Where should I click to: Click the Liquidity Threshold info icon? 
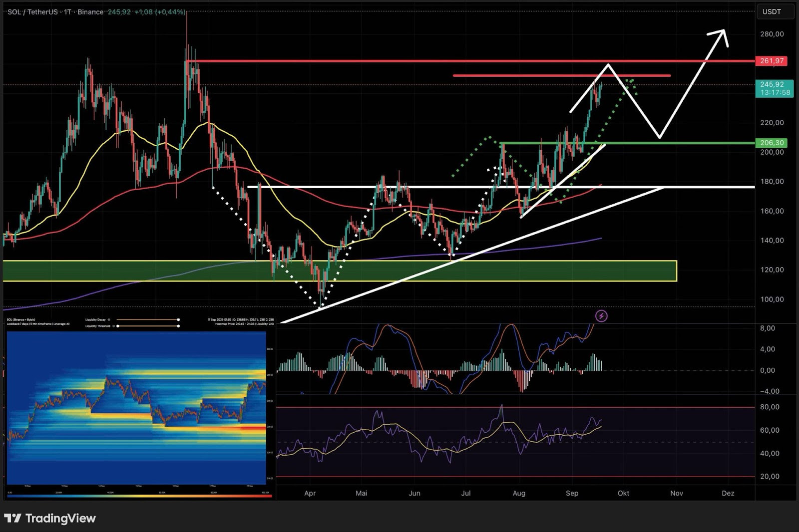(113, 326)
